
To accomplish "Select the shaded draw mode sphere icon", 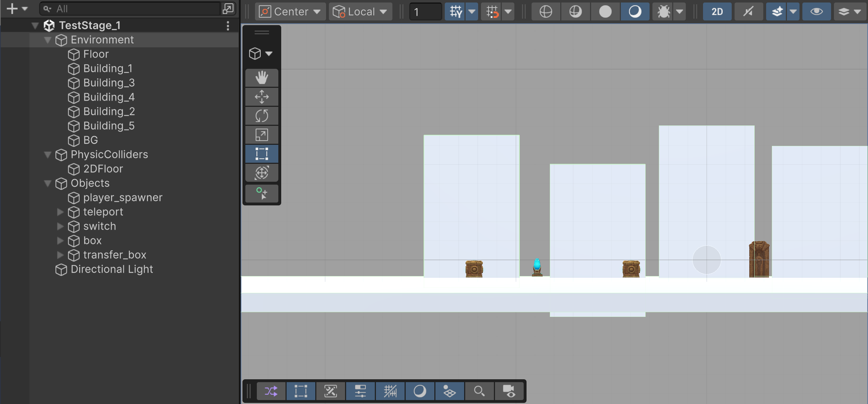I will 635,11.
